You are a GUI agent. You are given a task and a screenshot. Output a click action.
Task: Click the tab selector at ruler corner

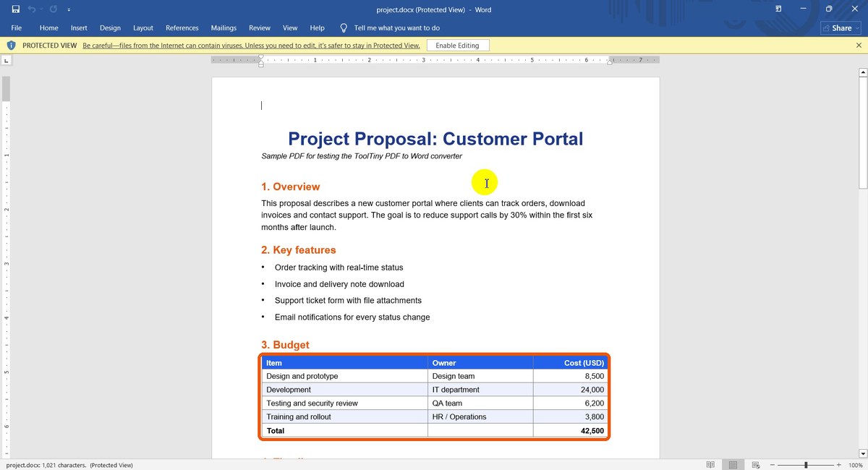(x=6, y=60)
